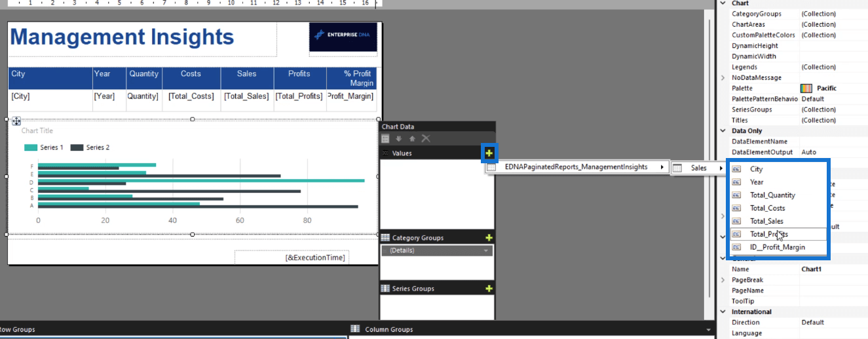Screen dimensions: 868x339
Task: Click the [Total_Sales] data cell
Action: coord(247,100)
